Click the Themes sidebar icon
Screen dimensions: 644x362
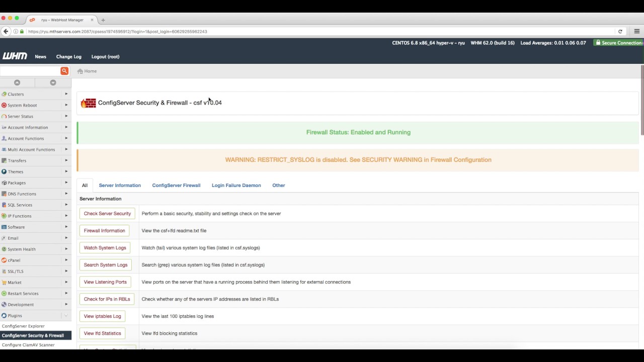(x=4, y=171)
